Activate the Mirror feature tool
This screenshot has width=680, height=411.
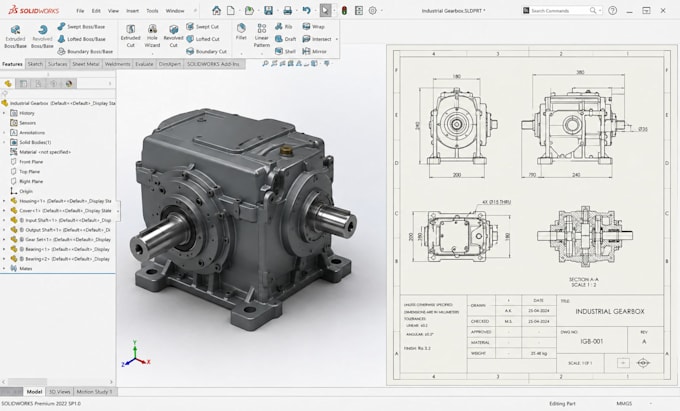click(314, 51)
